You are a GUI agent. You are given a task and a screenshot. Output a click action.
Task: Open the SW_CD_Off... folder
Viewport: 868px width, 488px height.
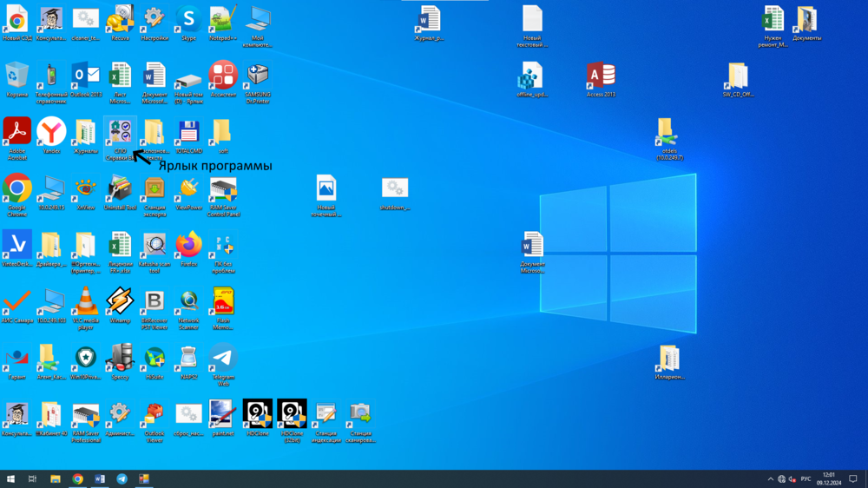pos(738,80)
